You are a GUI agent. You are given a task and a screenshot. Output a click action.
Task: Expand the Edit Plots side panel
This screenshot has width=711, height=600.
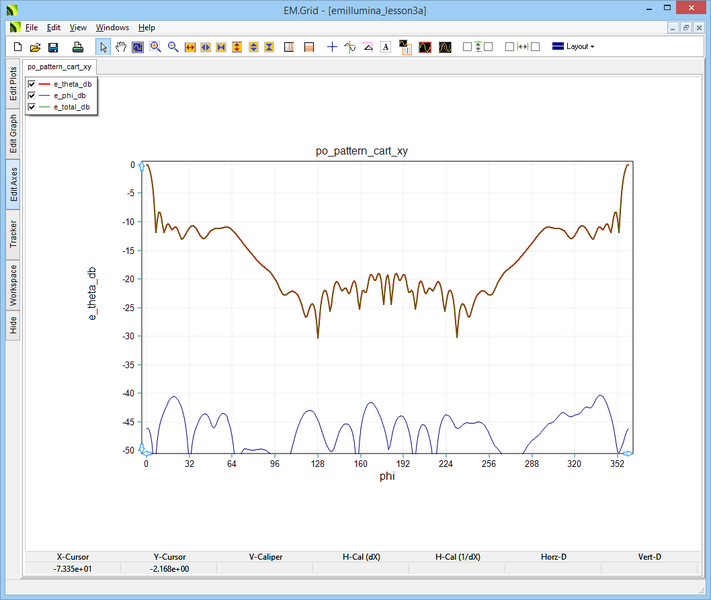pyautogui.click(x=13, y=85)
